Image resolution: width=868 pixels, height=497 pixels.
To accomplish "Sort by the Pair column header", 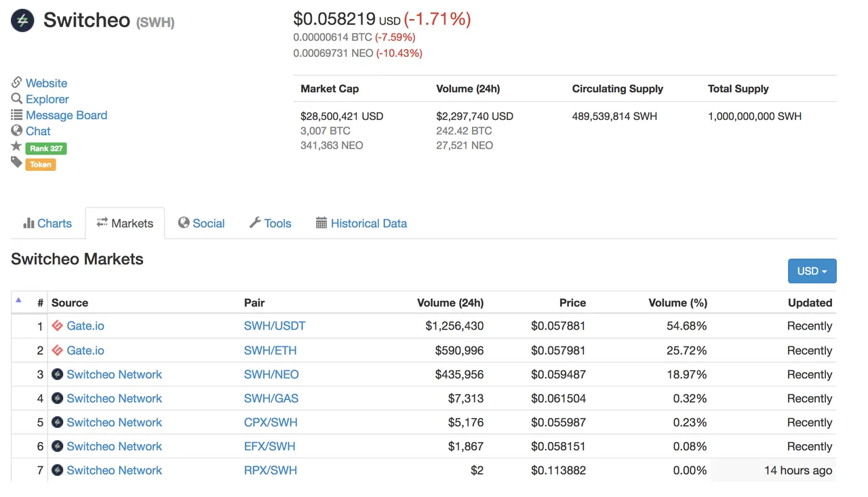I will point(254,303).
